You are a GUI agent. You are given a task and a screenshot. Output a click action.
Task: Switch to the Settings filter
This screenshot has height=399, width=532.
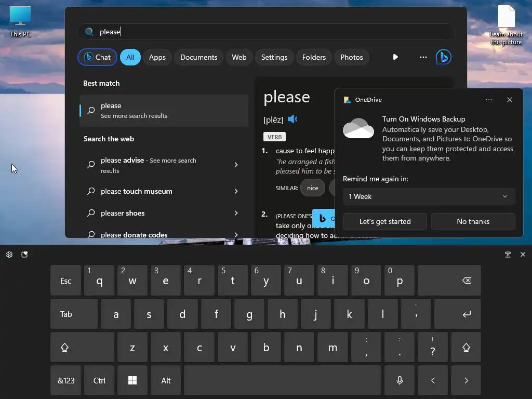click(x=274, y=57)
